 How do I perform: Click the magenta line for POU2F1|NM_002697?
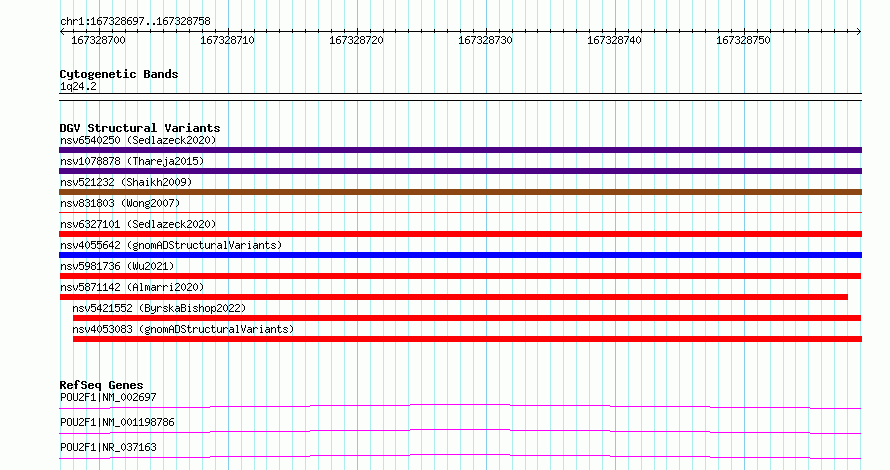pos(460,406)
